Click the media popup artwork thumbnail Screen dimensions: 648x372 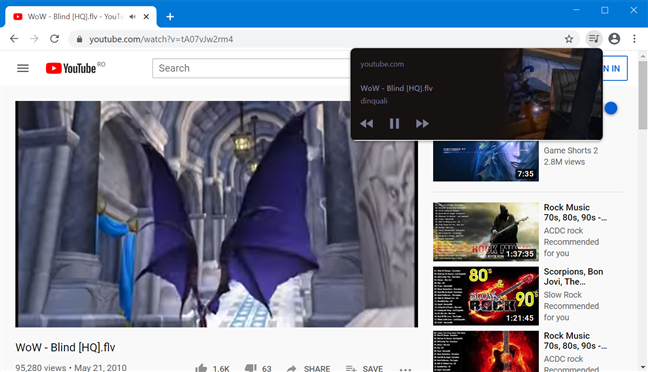point(553,94)
